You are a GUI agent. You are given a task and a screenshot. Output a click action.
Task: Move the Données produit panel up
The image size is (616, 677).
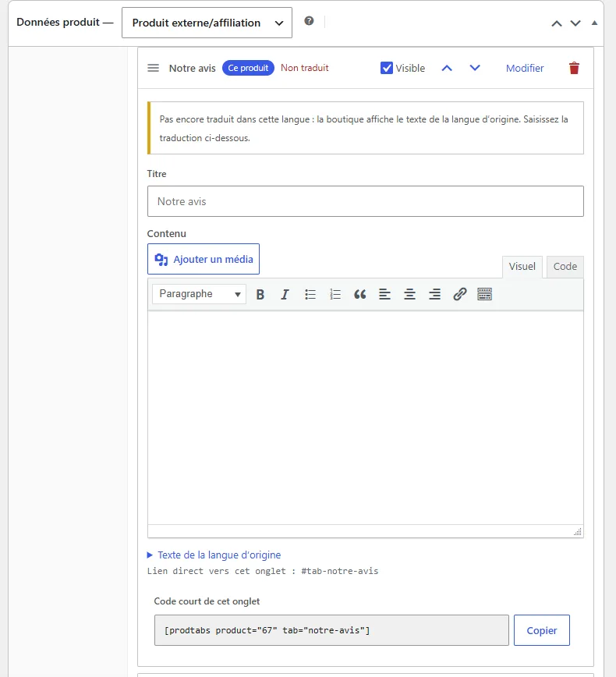coord(557,23)
